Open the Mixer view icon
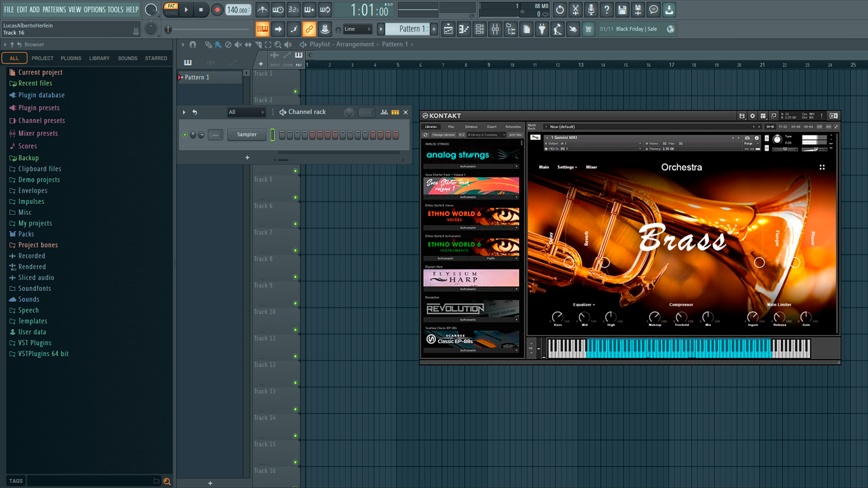This screenshot has width=868, height=488. [495, 29]
